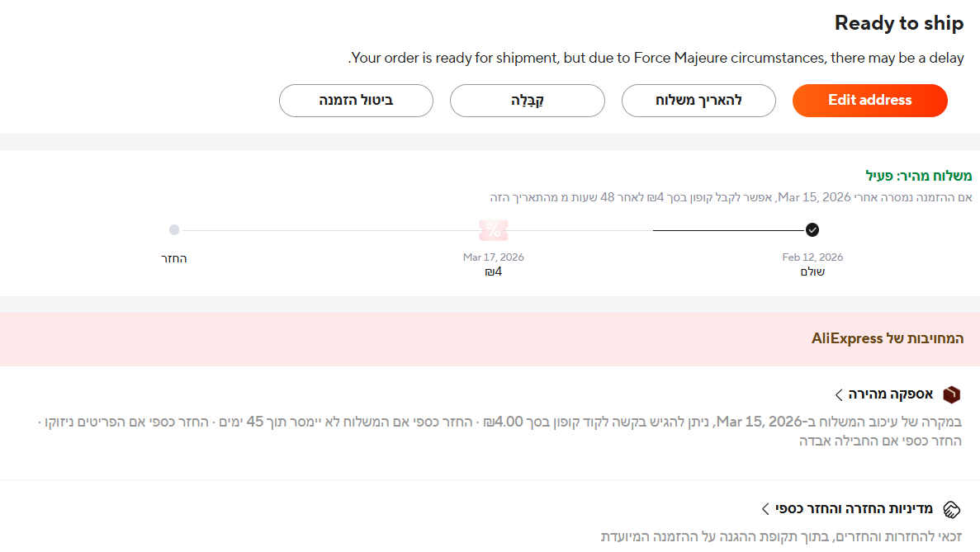Click the שולם paid status label
980x552 pixels.
point(812,271)
